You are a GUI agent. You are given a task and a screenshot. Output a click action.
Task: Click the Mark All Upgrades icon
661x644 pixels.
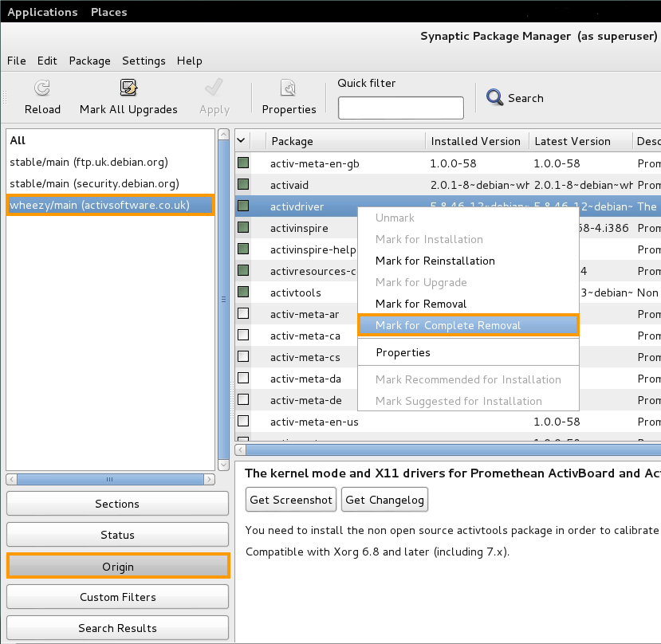point(128,88)
